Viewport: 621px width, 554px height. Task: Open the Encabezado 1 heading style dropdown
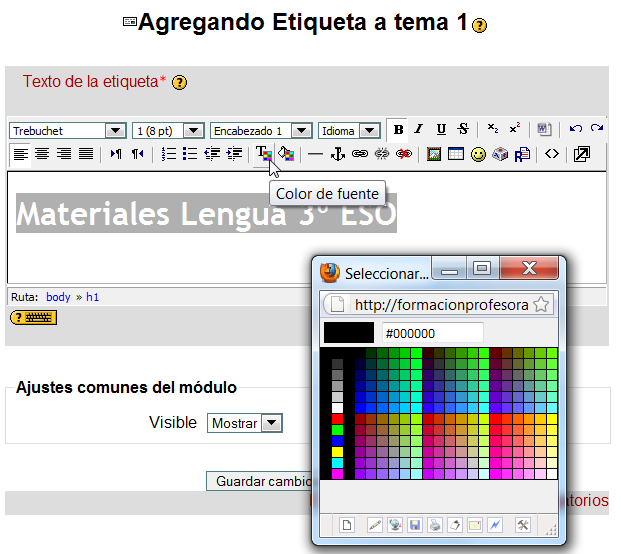(261, 130)
